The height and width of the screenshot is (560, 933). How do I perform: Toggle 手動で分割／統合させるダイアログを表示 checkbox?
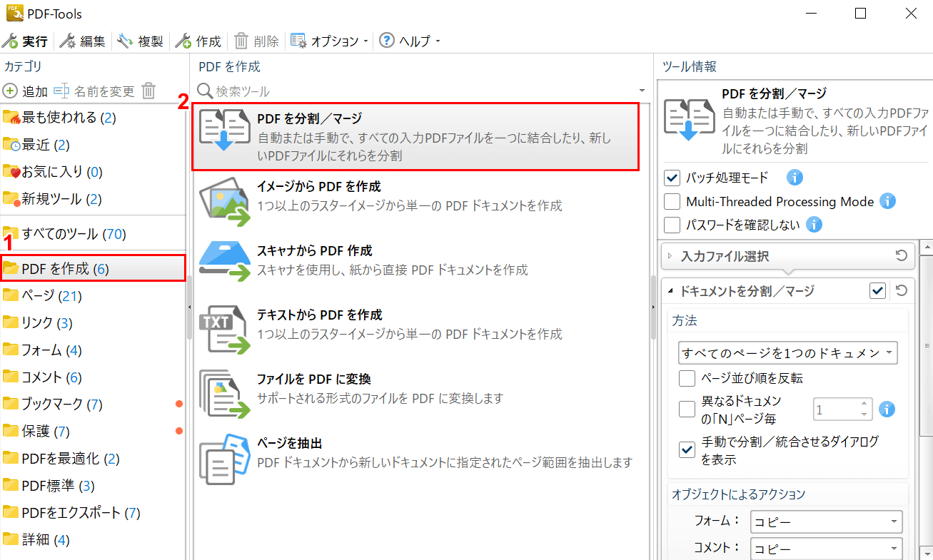click(687, 450)
